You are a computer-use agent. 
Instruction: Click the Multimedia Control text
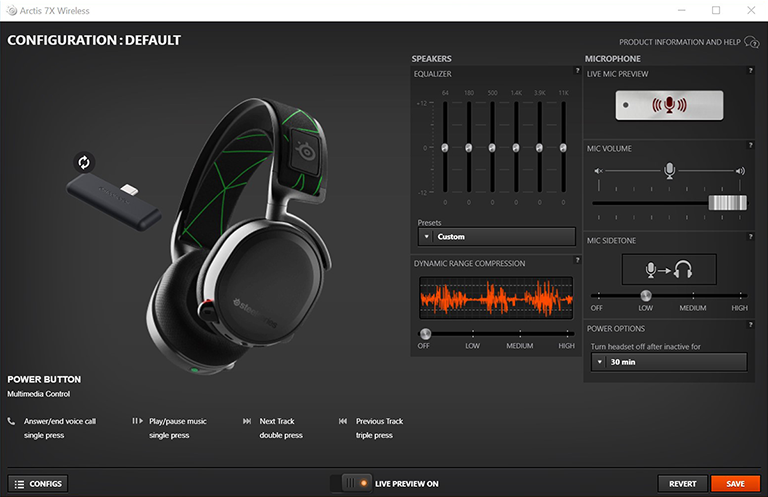39,394
